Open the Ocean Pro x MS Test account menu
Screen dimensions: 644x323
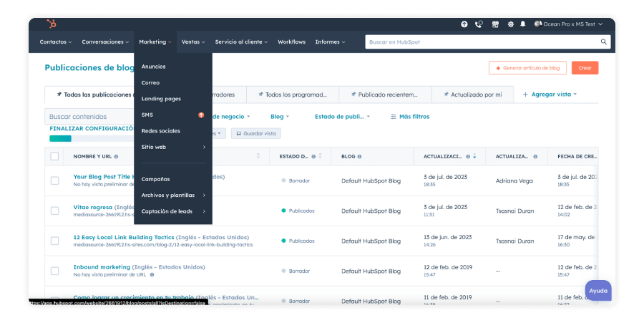click(x=569, y=24)
